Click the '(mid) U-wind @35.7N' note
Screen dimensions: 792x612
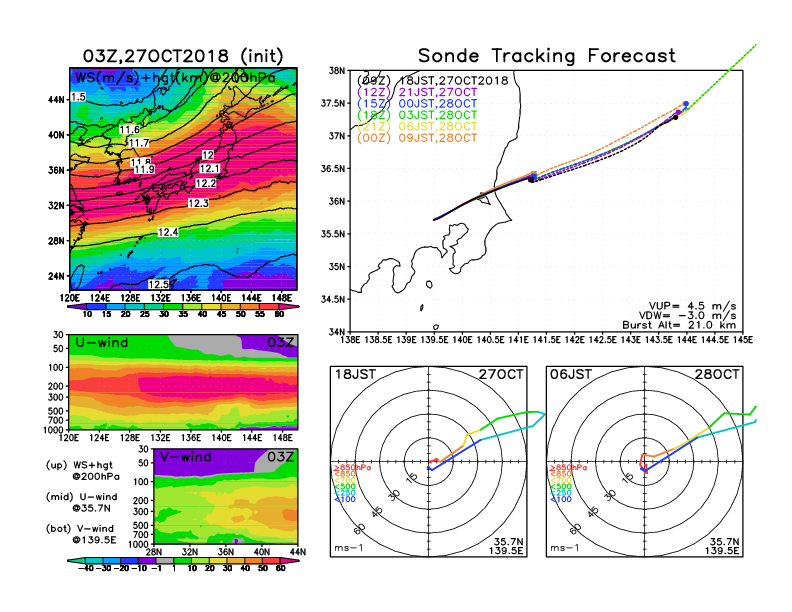81,502
